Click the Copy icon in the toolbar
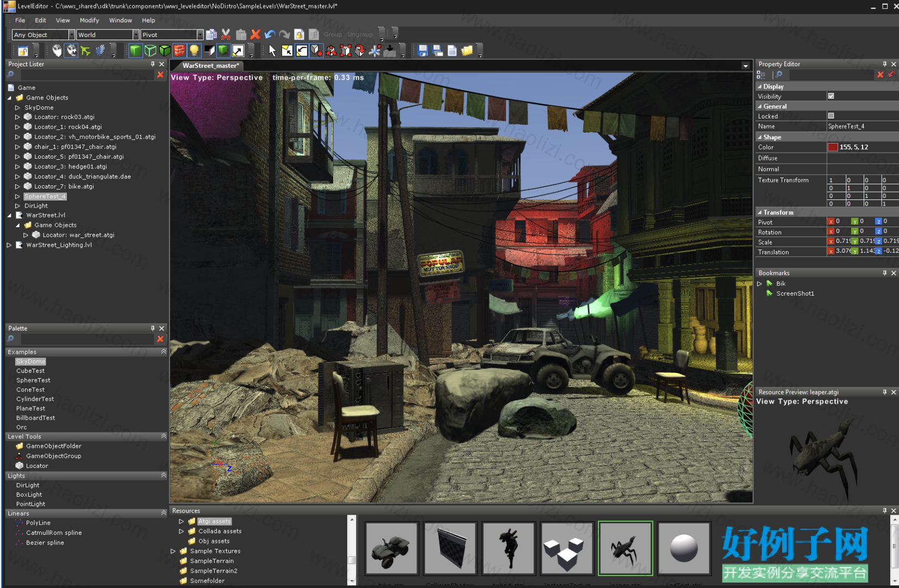The width and height of the screenshot is (899, 588). (x=211, y=34)
